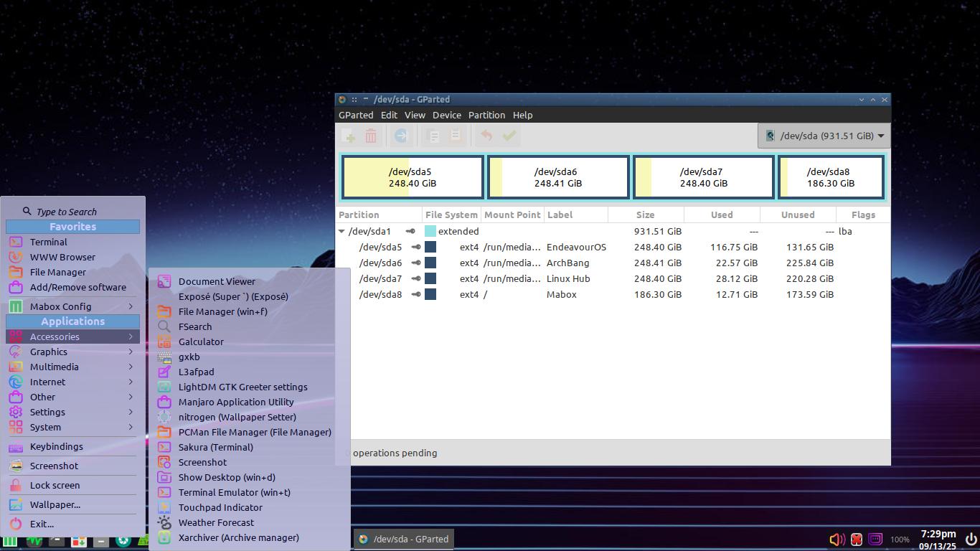Click the Apply all operations checkmark icon

pyautogui.click(x=509, y=136)
